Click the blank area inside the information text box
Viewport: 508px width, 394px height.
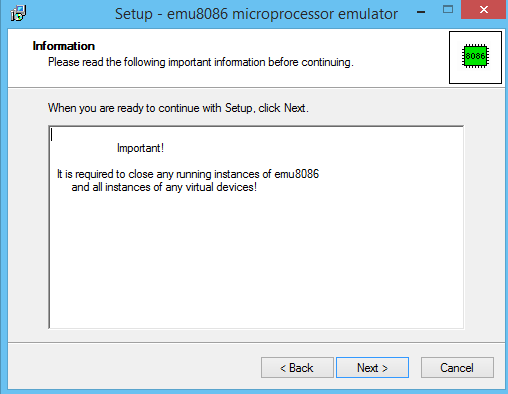pyautogui.click(x=256, y=260)
